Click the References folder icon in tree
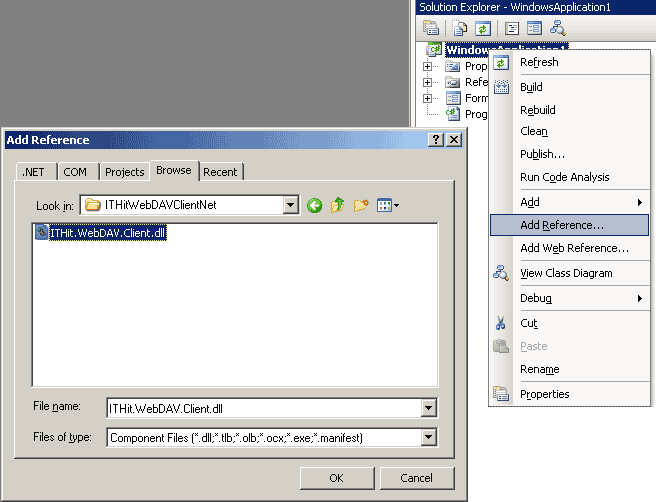This screenshot has width=656, height=502. coord(453,82)
